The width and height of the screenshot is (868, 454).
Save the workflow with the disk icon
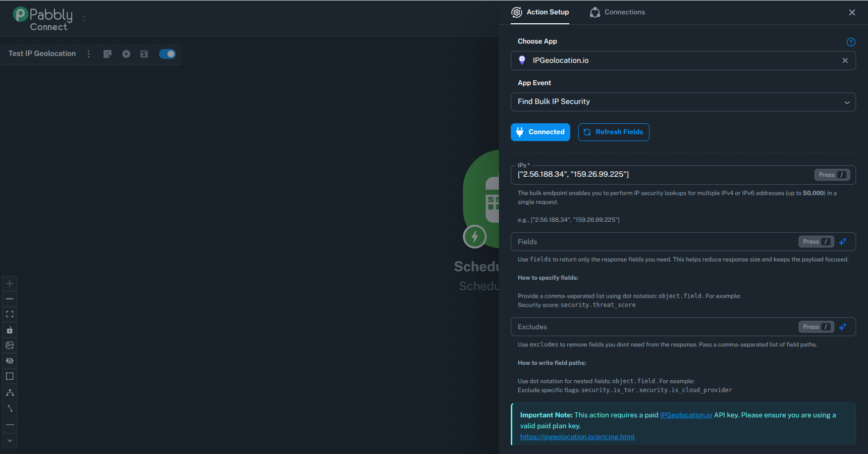(144, 54)
